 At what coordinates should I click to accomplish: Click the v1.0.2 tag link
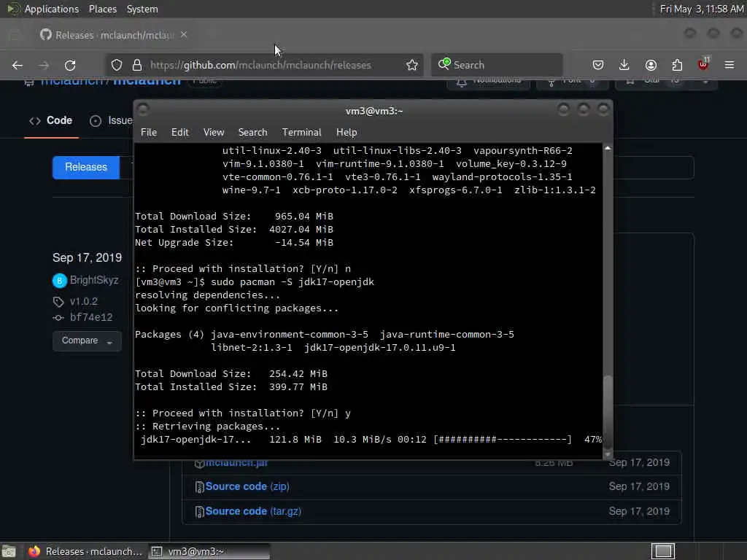tap(83, 301)
